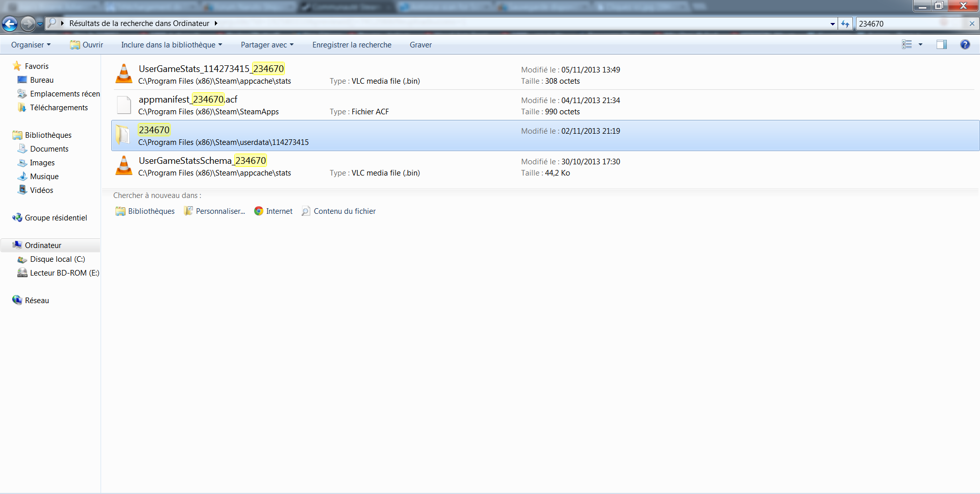Viewport: 980px width, 494px height.
Task: Click the Emplacements récents icon
Action: [x=22, y=94]
